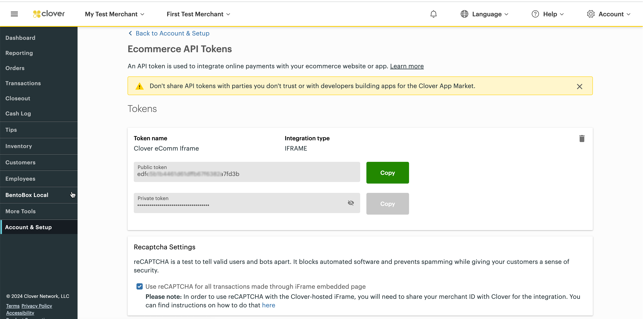Click the 'Tokens' section heading
The height and width of the screenshot is (319, 644).
click(x=142, y=109)
